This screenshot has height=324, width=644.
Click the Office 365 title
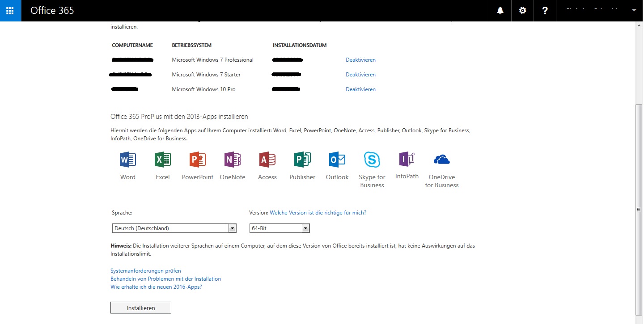(x=52, y=10)
